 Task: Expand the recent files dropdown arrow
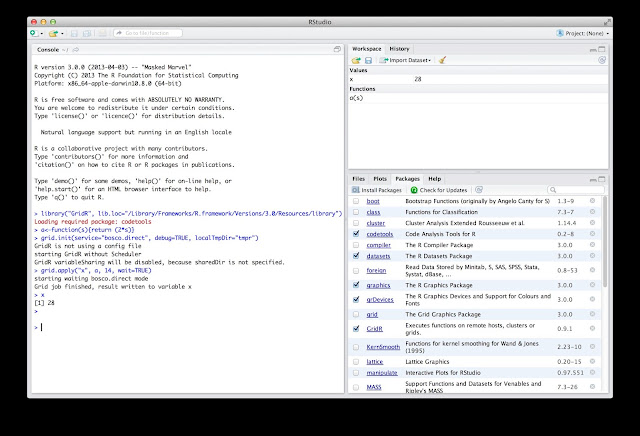(x=62, y=33)
